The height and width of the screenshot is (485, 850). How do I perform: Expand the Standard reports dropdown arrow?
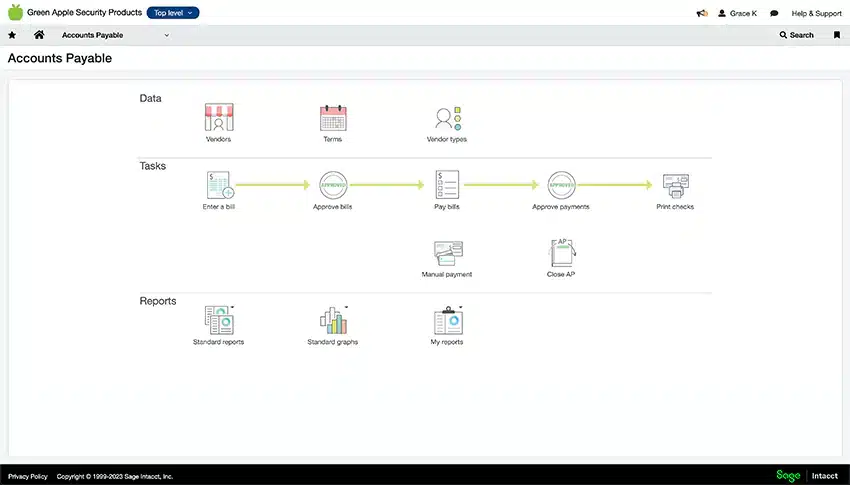point(233,307)
